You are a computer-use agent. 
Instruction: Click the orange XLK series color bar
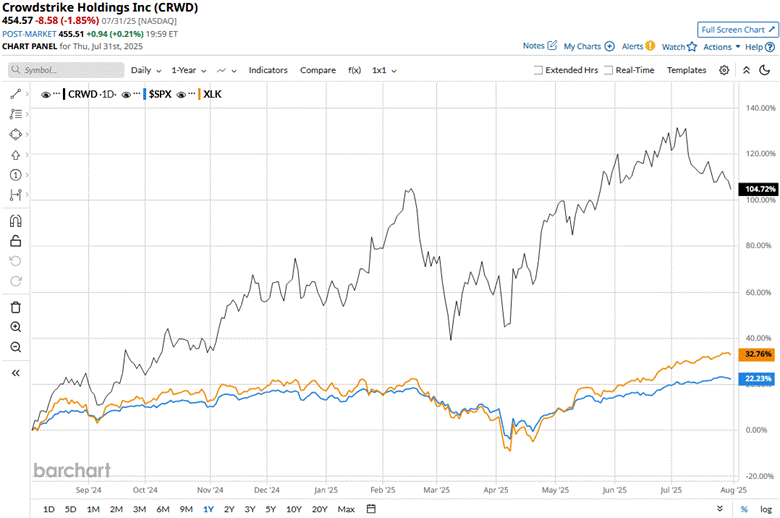[x=199, y=94]
